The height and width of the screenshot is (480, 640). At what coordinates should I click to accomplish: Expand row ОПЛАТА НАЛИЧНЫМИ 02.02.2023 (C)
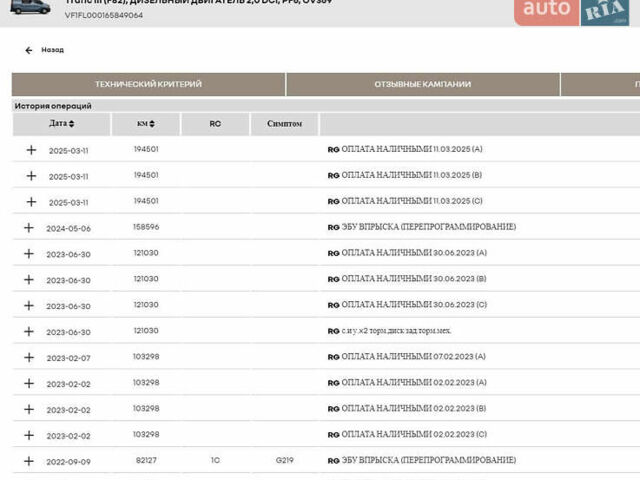[29, 435]
